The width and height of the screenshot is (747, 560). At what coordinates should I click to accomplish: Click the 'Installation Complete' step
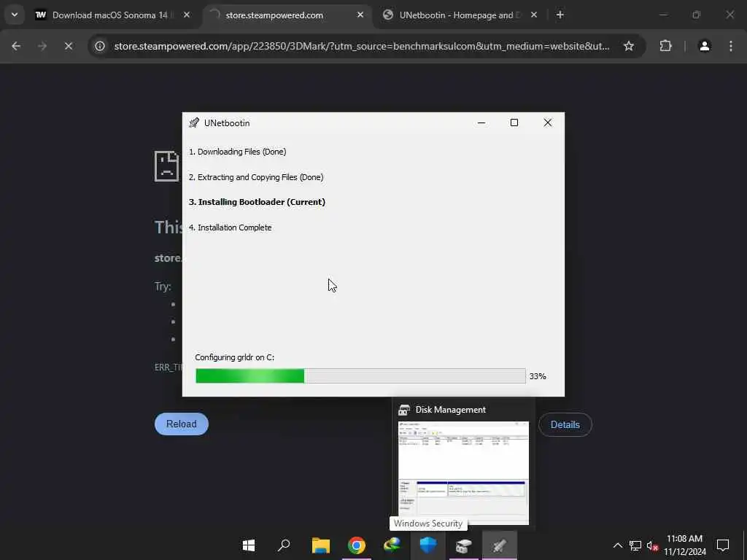pos(230,227)
